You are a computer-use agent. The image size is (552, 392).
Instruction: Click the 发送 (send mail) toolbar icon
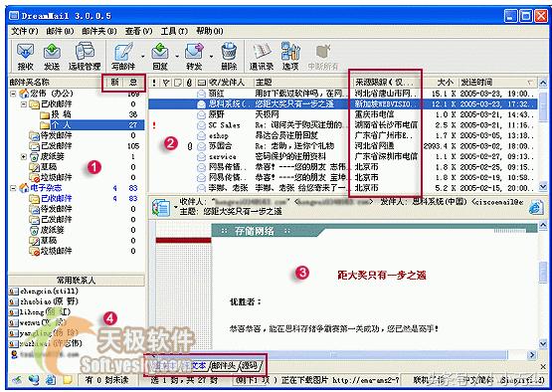point(52,56)
